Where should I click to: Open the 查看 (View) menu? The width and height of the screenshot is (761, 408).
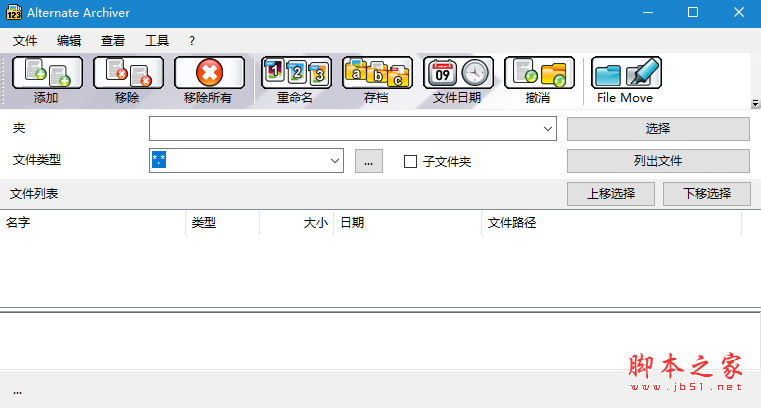(113, 41)
